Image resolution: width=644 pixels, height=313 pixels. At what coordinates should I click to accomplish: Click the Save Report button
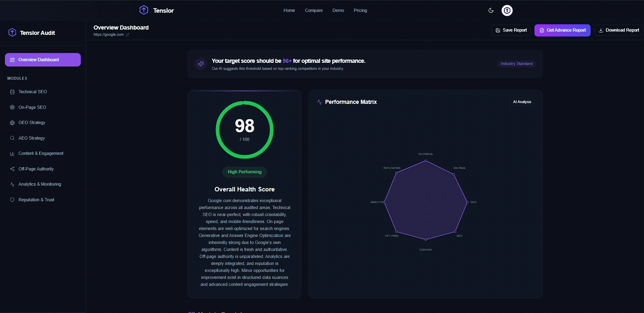(511, 30)
